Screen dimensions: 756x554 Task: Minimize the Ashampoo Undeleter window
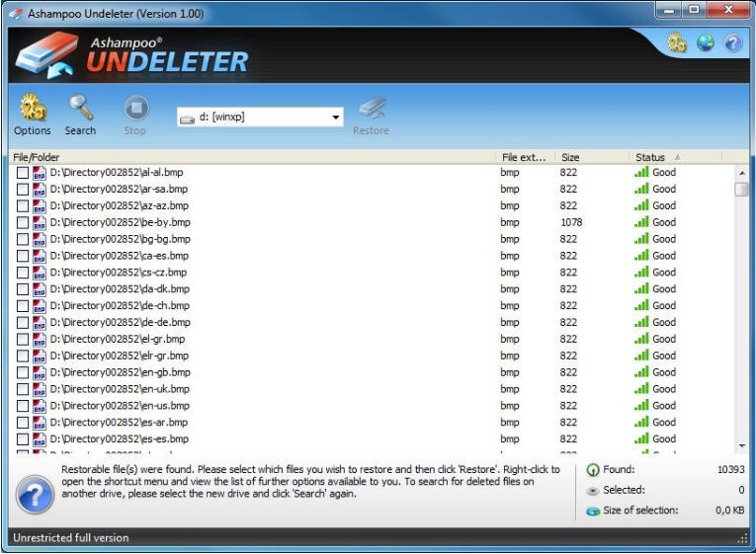[x=669, y=10]
